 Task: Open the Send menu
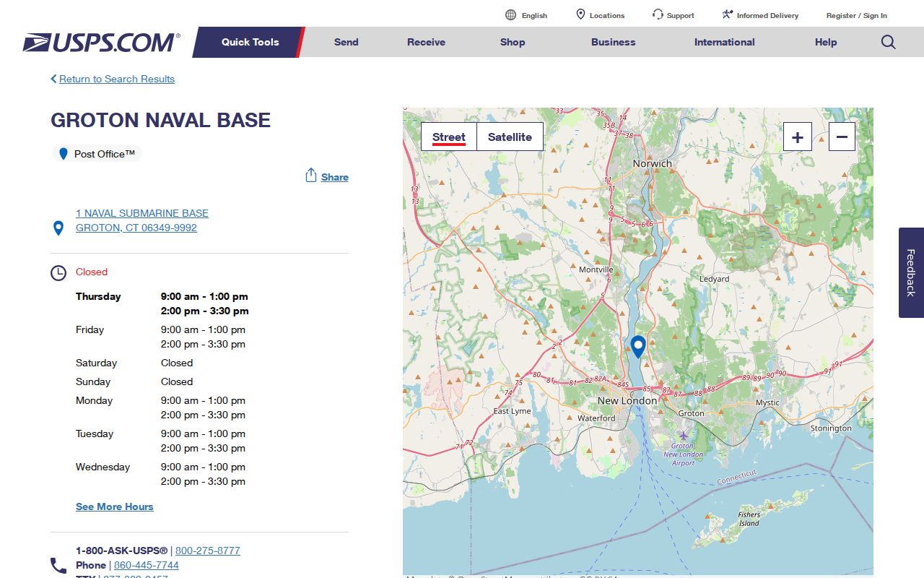tap(346, 42)
